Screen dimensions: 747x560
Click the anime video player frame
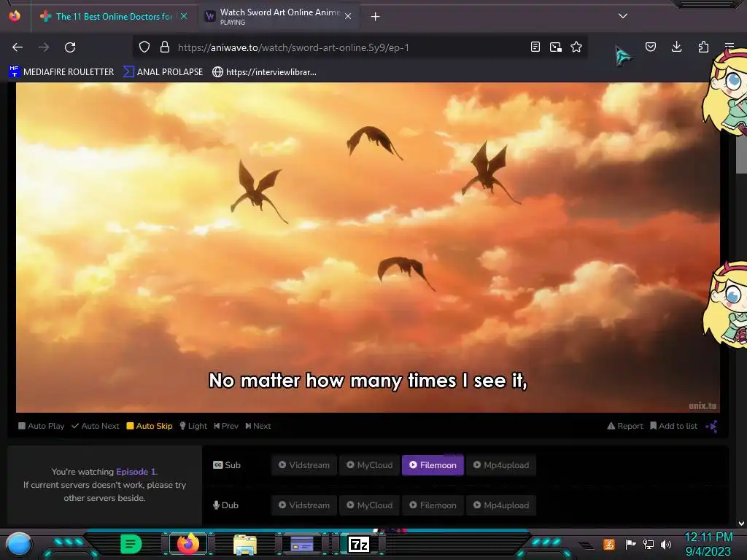[368, 247]
